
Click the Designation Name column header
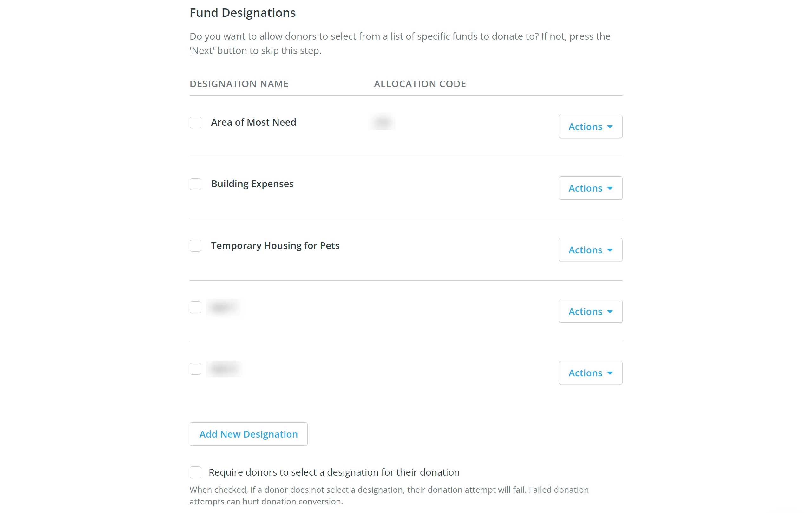(239, 84)
